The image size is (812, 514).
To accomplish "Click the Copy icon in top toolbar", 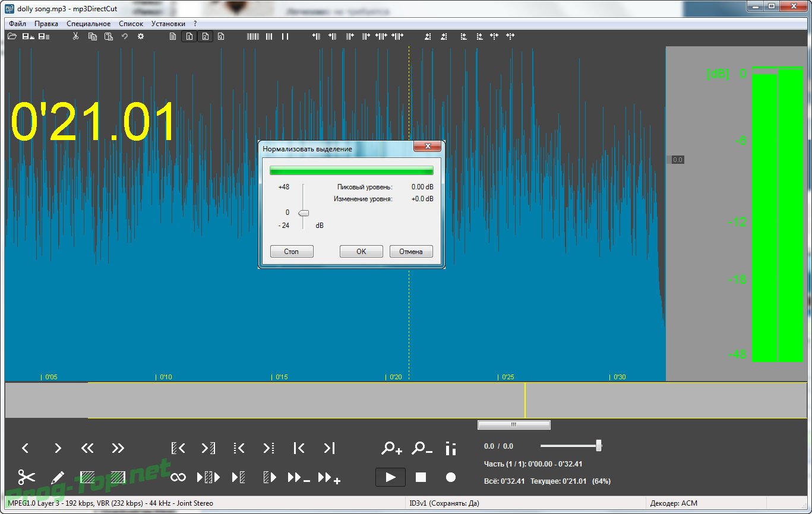I will click(92, 36).
